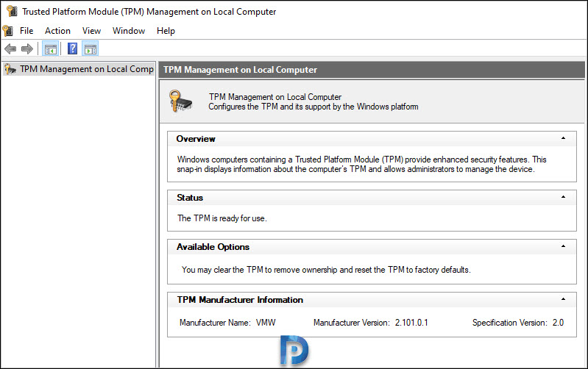Open the View menu
The image size is (588, 369).
pyautogui.click(x=91, y=31)
